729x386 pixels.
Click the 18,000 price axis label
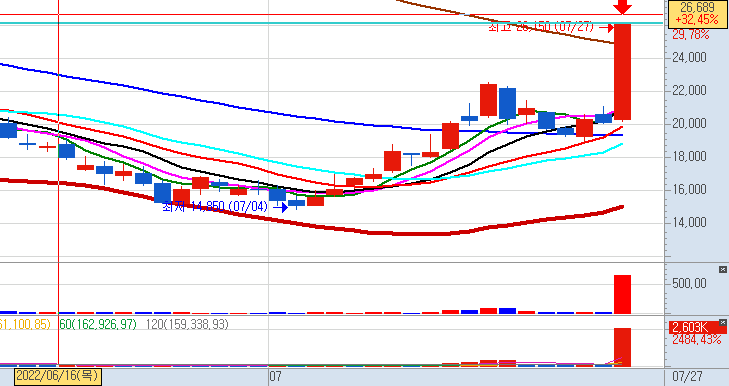689,156
